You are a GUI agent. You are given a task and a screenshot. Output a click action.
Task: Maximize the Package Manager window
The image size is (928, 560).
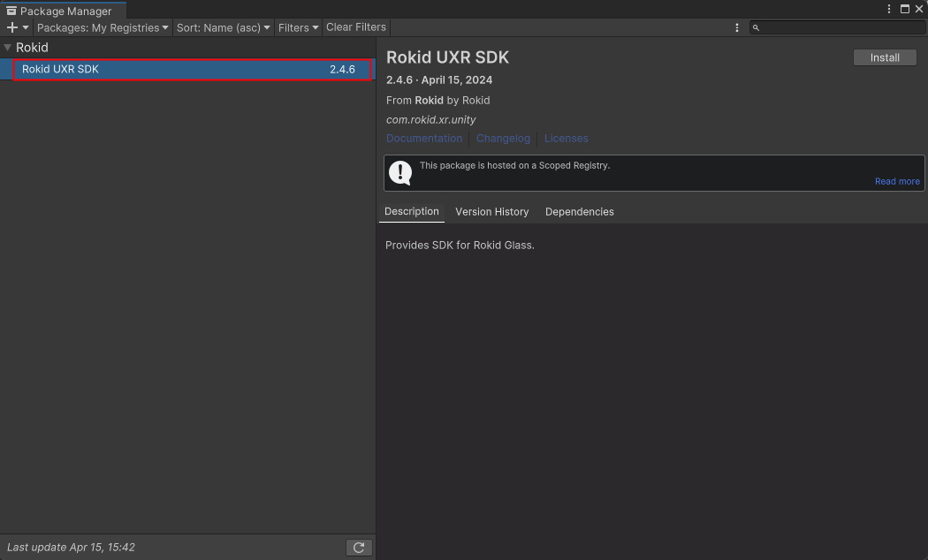coord(905,9)
